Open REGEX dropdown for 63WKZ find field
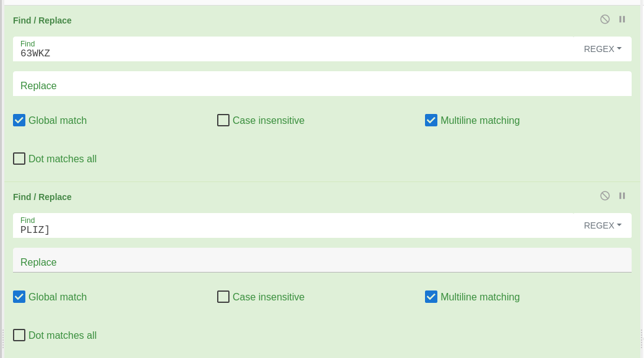The width and height of the screenshot is (644, 358). (x=603, y=49)
